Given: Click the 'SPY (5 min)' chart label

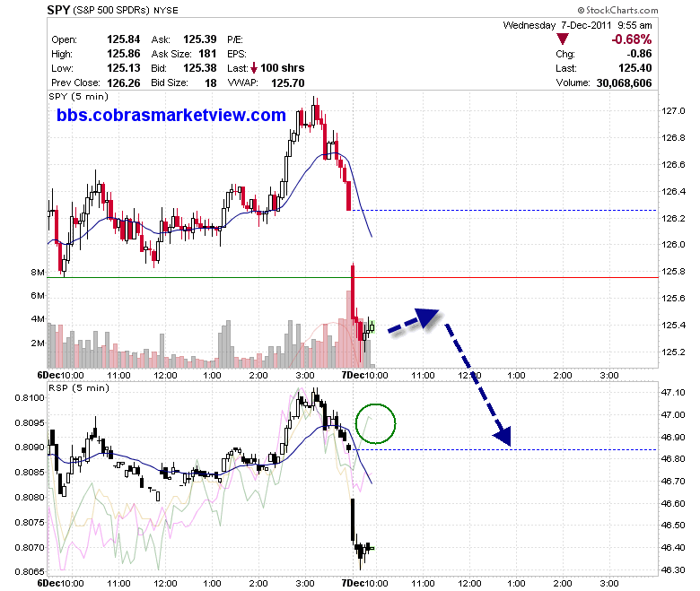Looking at the screenshot, I should pos(79,96).
